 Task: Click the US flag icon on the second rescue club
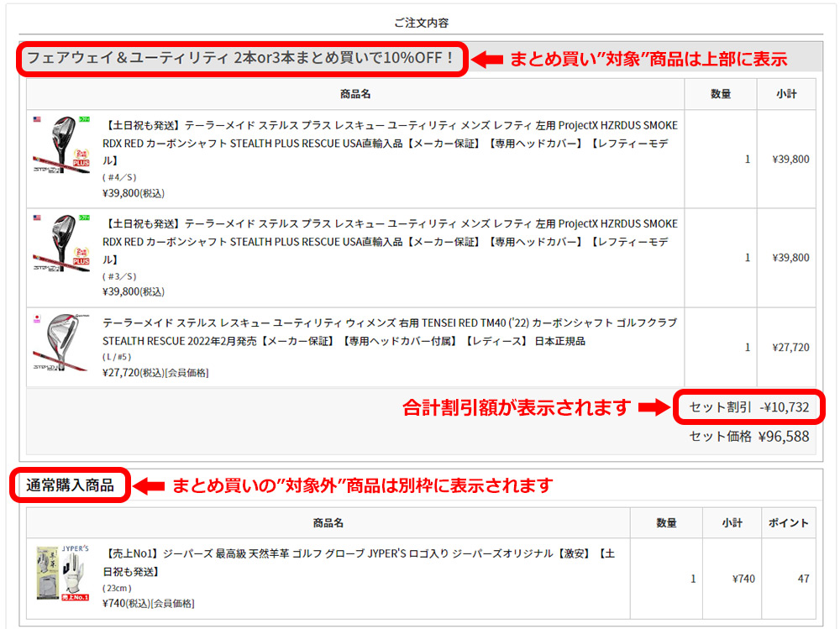tap(38, 218)
